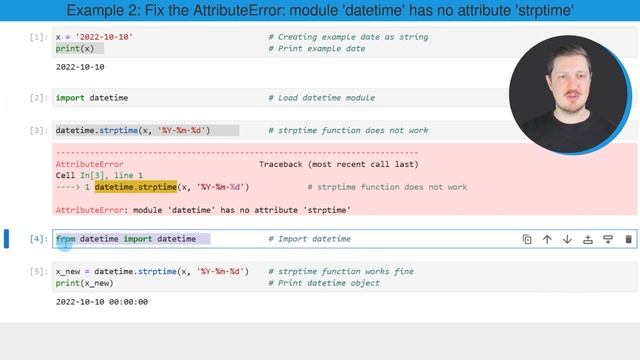Insert a cell above cell 4
This screenshot has width=640, height=360.
coord(588,239)
